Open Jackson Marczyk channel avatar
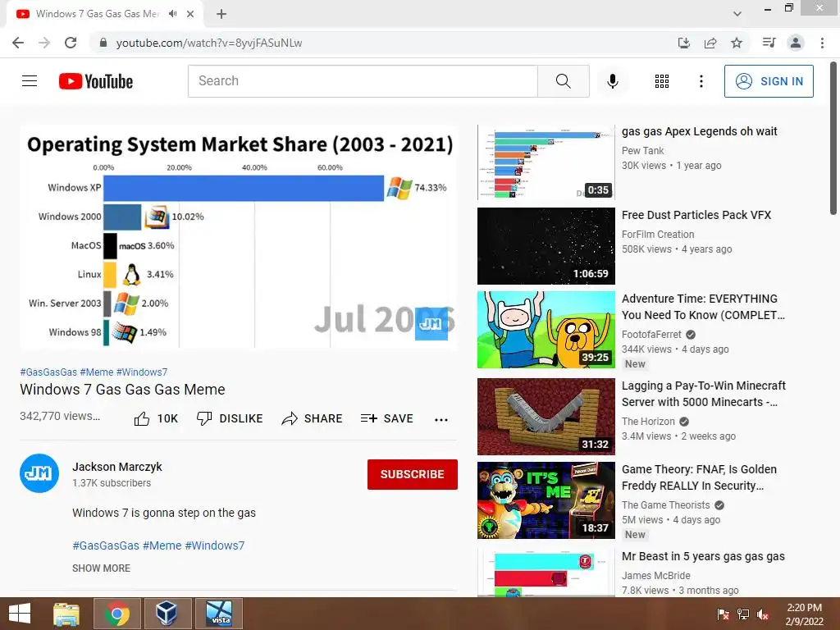The image size is (840, 630). coord(39,473)
